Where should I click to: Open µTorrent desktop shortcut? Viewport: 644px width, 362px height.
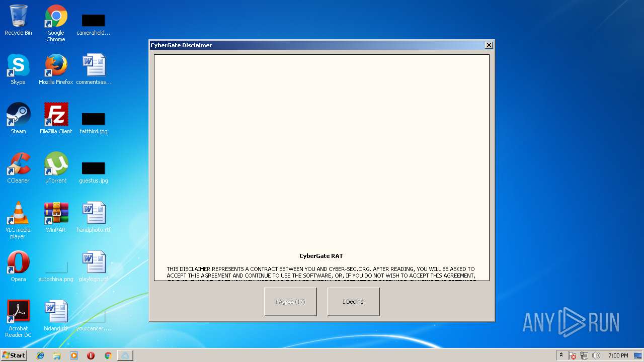[56, 168]
